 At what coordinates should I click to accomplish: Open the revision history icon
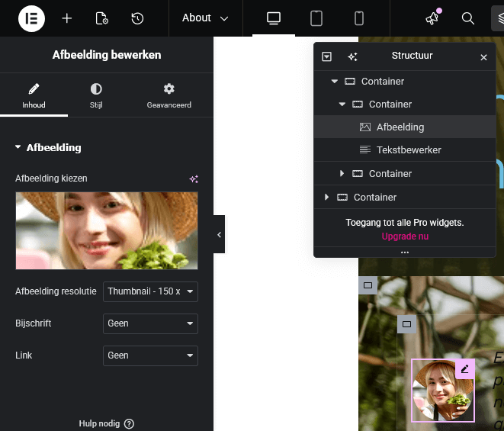pyautogui.click(x=137, y=18)
